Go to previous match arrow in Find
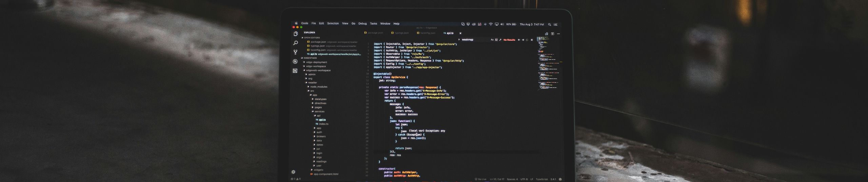This screenshot has width=868, height=182. [519, 40]
